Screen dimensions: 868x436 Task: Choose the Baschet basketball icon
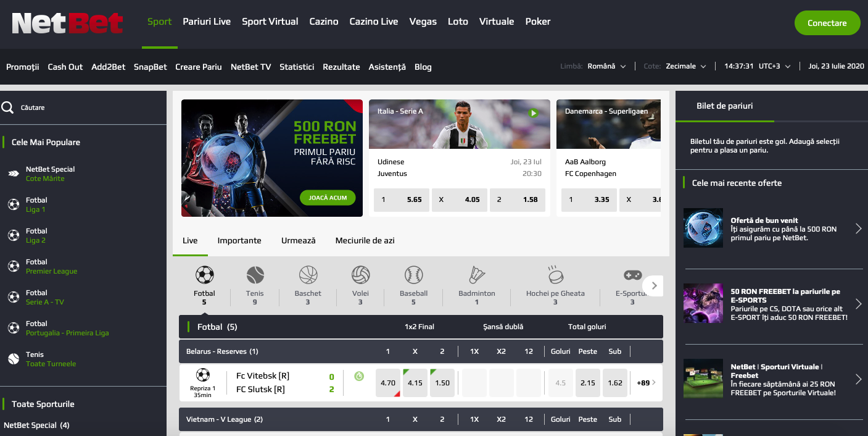click(x=308, y=275)
